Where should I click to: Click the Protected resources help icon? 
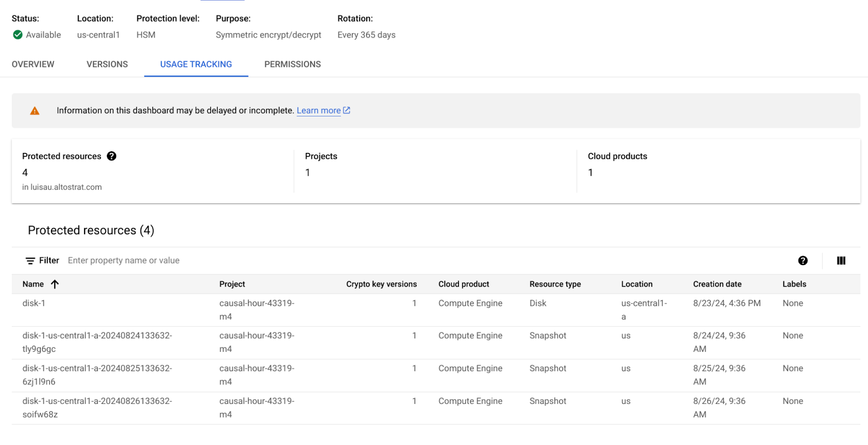pos(112,156)
